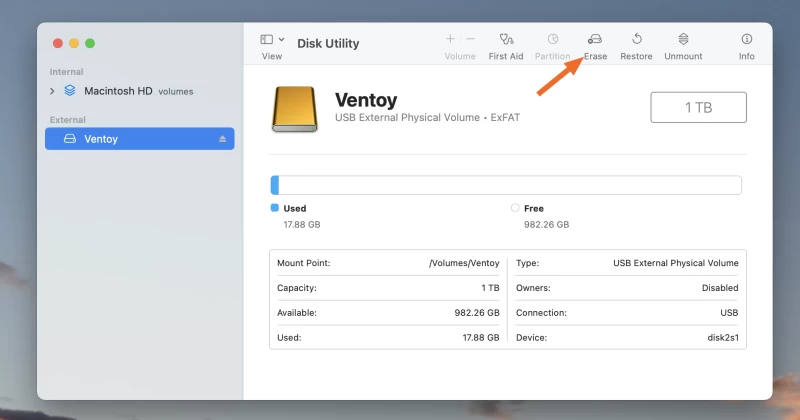Click the disk usage bar
This screenshot has width=800, height=420.
click(505, 185)
